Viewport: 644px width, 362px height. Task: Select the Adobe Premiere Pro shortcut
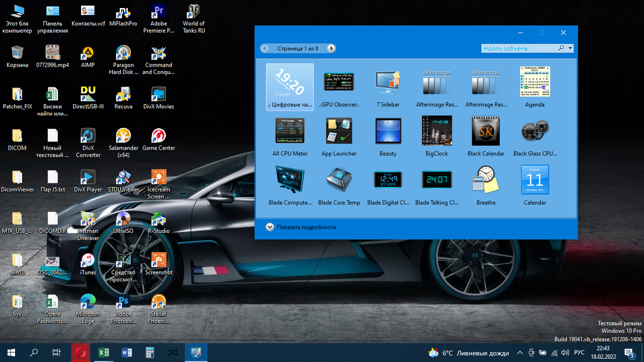159,19
